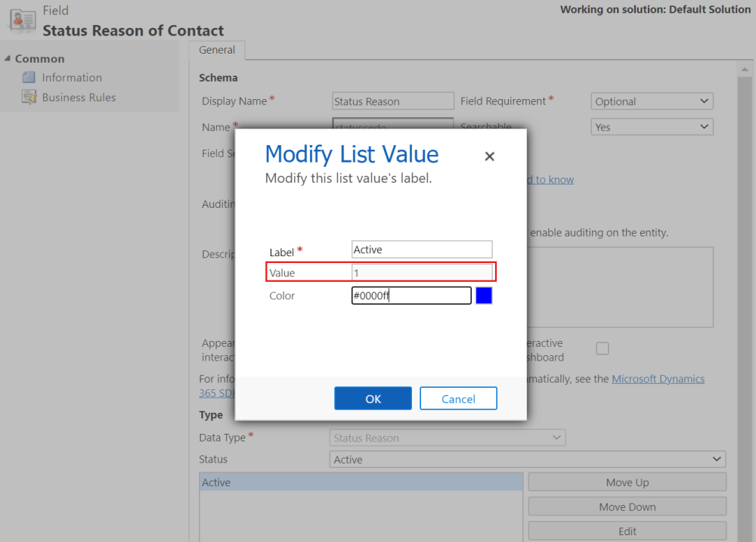Open the Searchable dropdown showing Yes
This screenshot has width=756, height=542.
click(652, 126)
